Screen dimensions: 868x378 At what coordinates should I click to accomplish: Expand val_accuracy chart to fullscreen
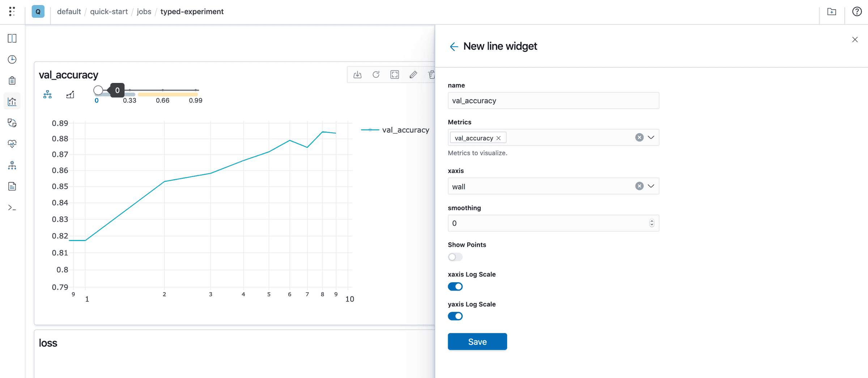[x=395, y=75]
